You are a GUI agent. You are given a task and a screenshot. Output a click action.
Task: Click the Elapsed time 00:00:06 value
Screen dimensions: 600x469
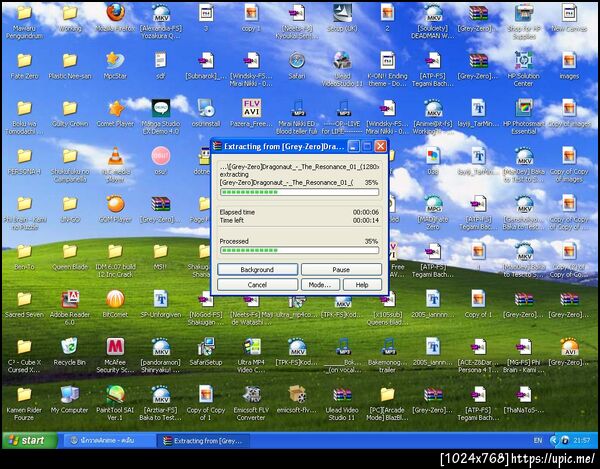pyautogui.click(x=366, y=212)
